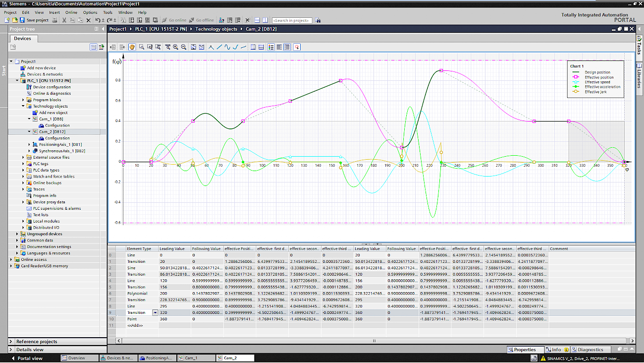The image size is (644, 363).
Task: Click the Go online button
Action: [173, 20]
